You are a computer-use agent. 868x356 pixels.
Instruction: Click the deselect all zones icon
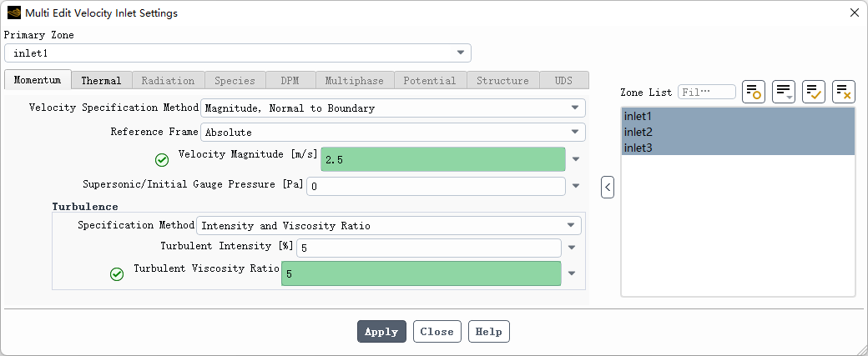(844, 92)
